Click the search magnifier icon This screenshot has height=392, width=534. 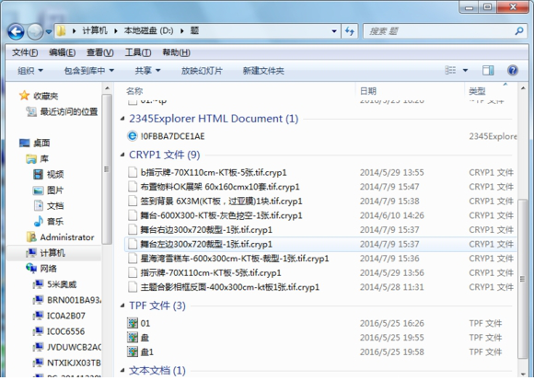(519, 31)
